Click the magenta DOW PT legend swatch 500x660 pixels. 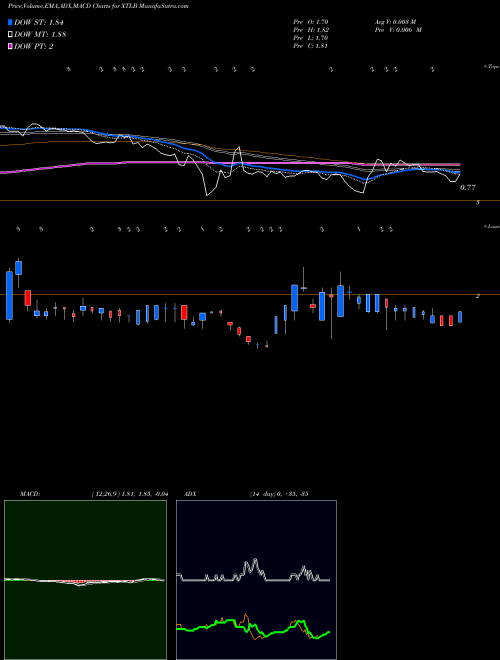(x=11, y=46)
